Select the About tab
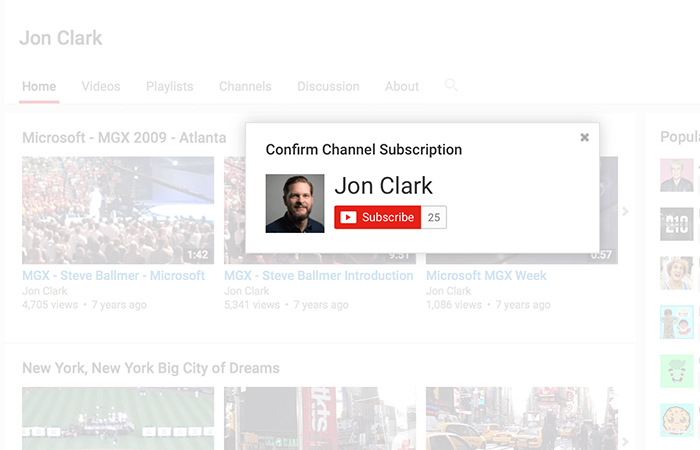The image size is (700, 450). pos(402,87)
